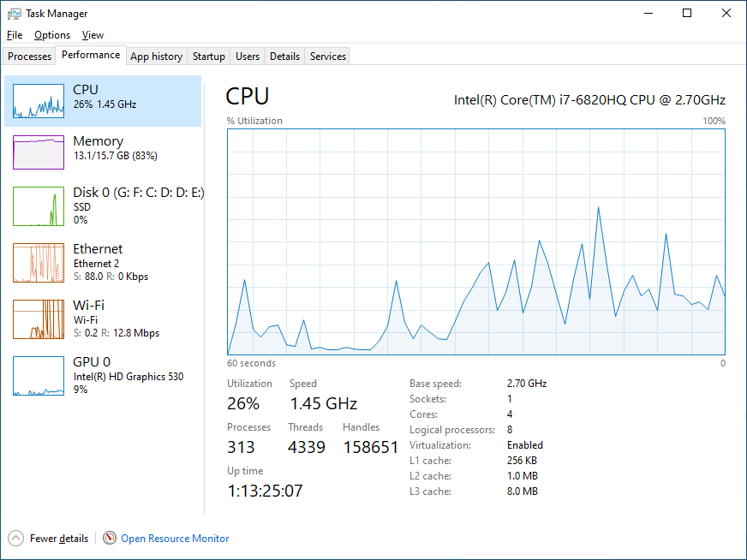The image size is (747, 560).
Task: Click the Logical processors label
Action: point(452,430)
